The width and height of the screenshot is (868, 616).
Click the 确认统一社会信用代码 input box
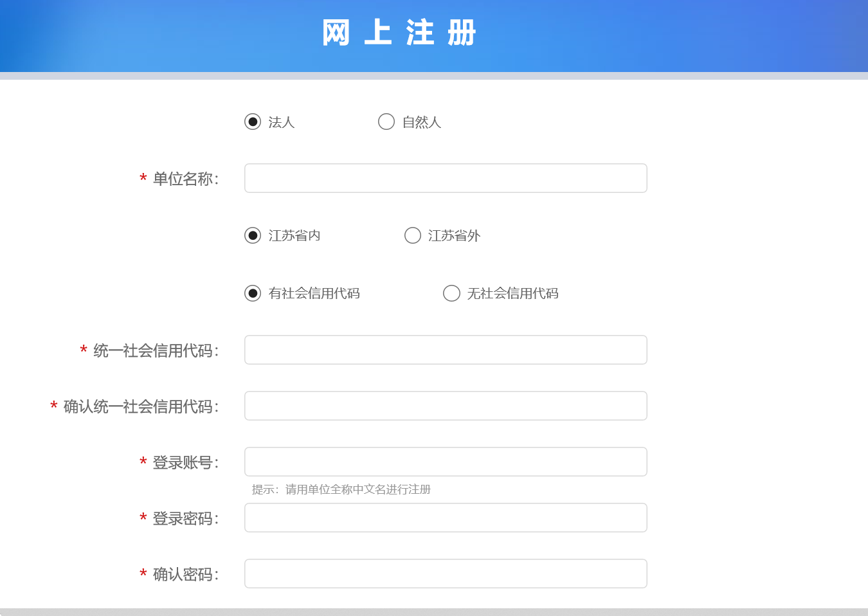pyautogui.click(x=446, y=406)
